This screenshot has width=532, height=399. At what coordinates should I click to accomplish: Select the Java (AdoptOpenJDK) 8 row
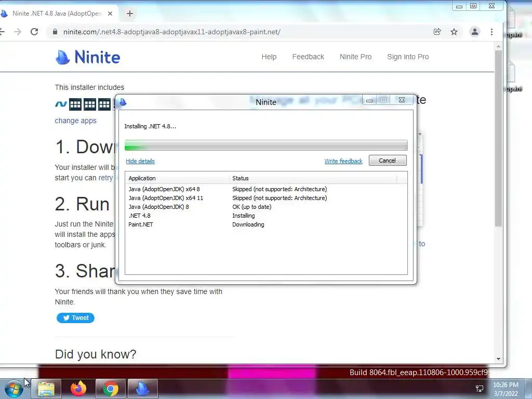[x=266, y=207]
